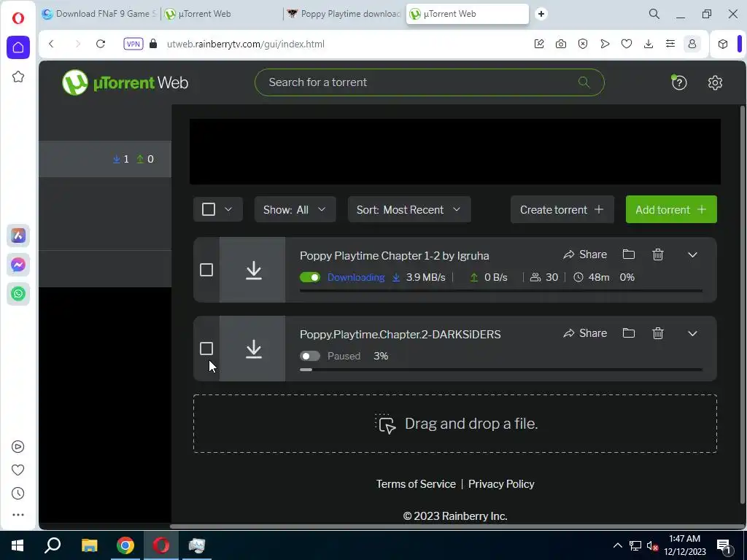Open folder for Chapter.2-DARKSiDERS torrent
Image resolution: width=747 pixels, height=560 pixels.
(x=628, y=332)
